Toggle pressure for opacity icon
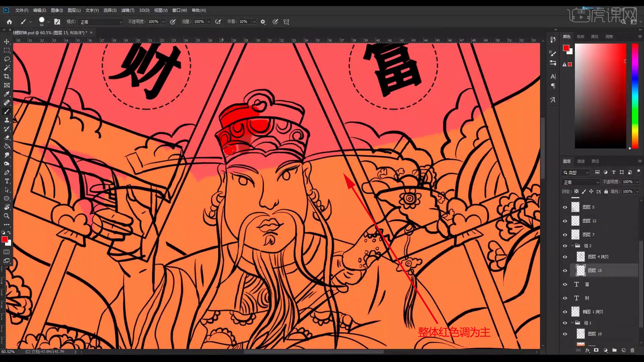The image size is (644, 362). pos(173,22)
